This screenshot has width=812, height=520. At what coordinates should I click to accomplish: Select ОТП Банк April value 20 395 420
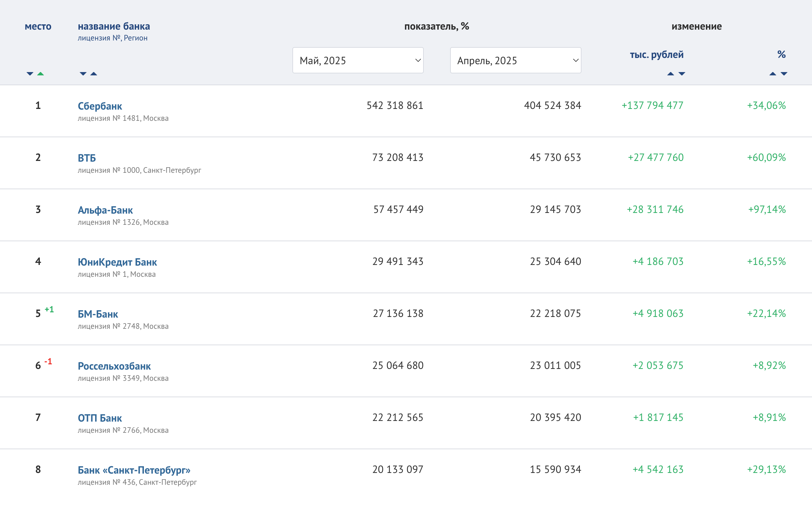(x=555, y=417)
